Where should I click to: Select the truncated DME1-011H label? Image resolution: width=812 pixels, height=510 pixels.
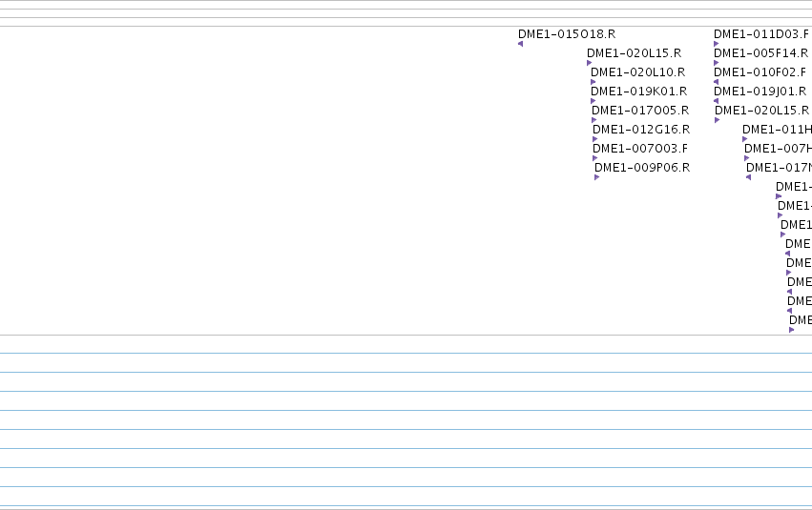777,130
